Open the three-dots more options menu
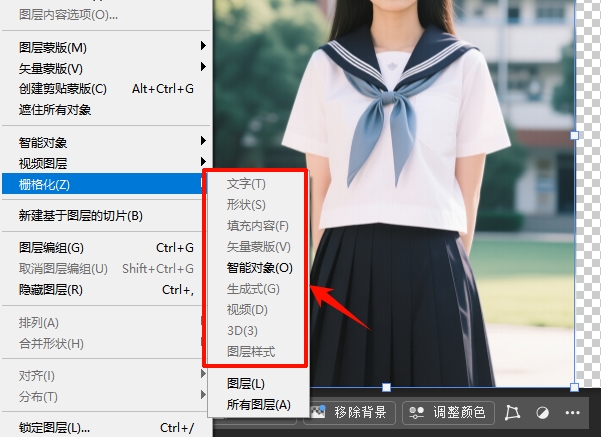Image resolution: width=601 pixels, height=437 pixels. pyautogui.click(x=573, y=413)
